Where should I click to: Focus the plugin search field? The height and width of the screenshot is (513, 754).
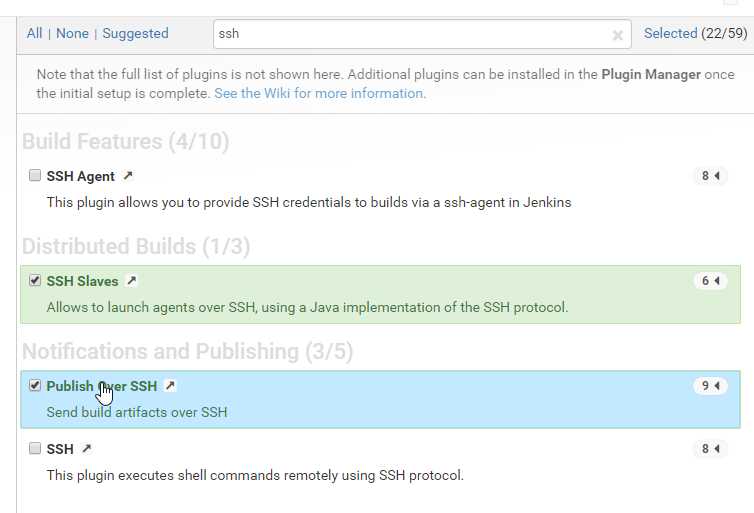pyautogui.click(x=422, y=34)
